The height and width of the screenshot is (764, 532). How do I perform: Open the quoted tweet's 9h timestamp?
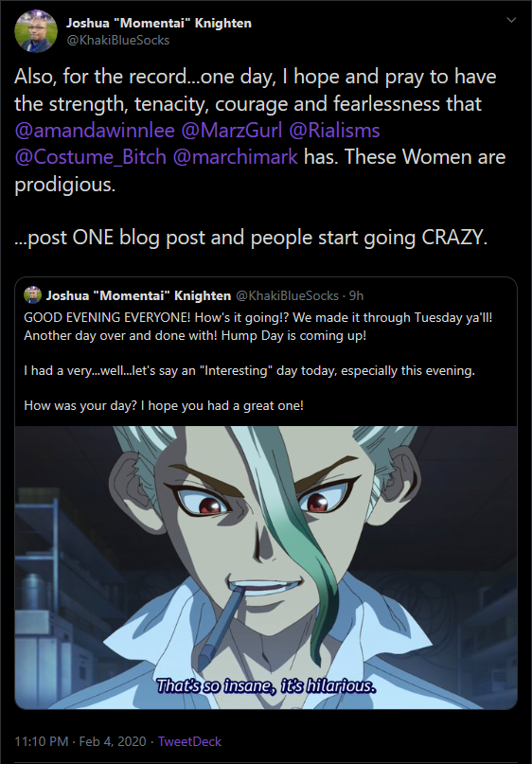[x=356, y=295]
